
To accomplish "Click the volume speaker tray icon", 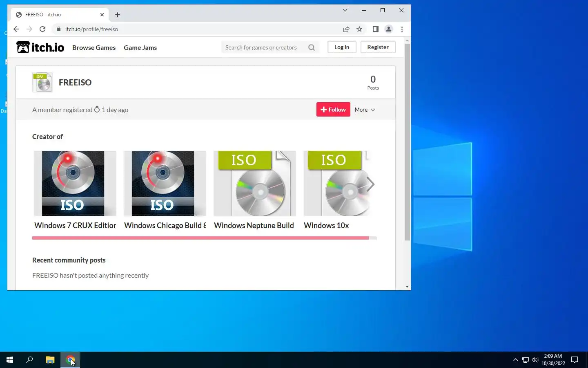I will (x=535, y=360).
